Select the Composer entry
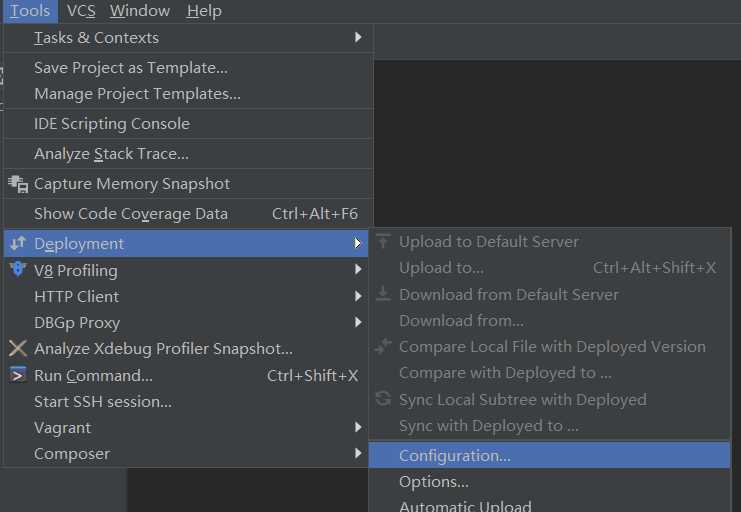Viewport: 741px width, 512px height. (72, 454)
